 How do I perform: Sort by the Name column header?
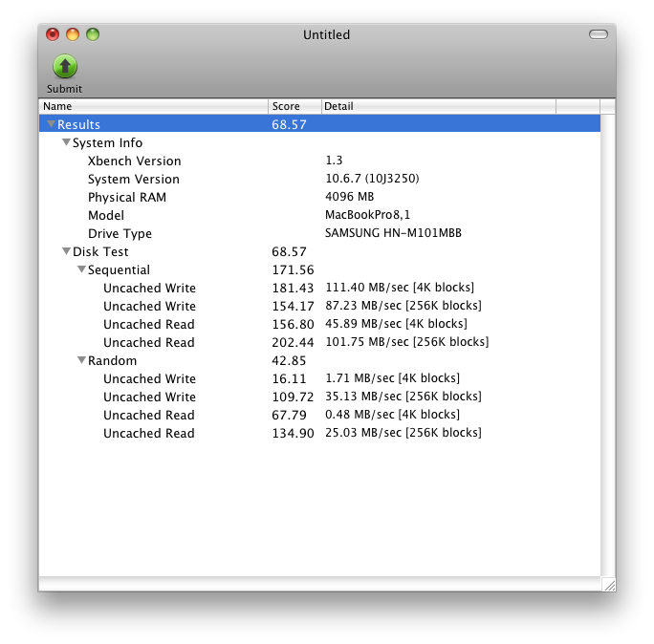click(x=154, y=106)
